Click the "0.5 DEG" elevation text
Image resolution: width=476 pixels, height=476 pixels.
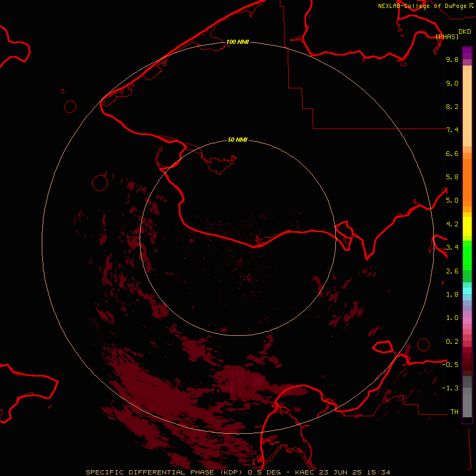click(x=264, y=472)
